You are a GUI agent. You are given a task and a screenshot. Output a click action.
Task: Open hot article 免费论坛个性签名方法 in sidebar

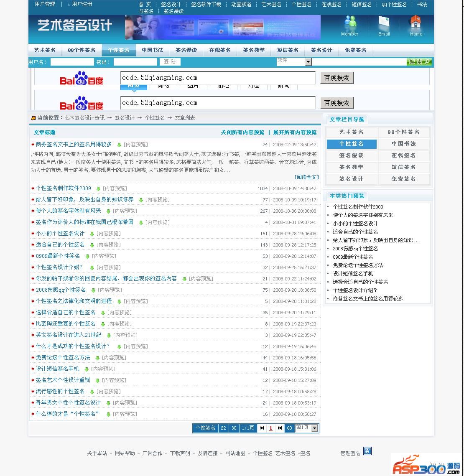(358, 265)
